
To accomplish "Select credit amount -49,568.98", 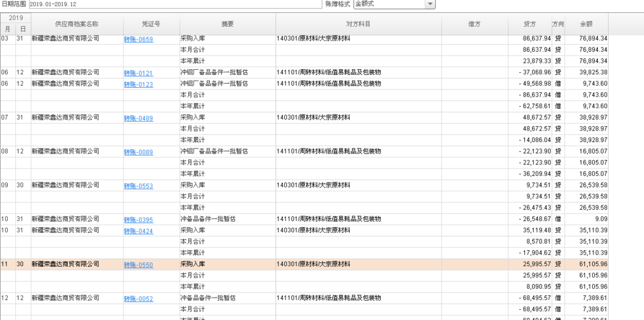I will pyautogui.click(x=535, y=84).
